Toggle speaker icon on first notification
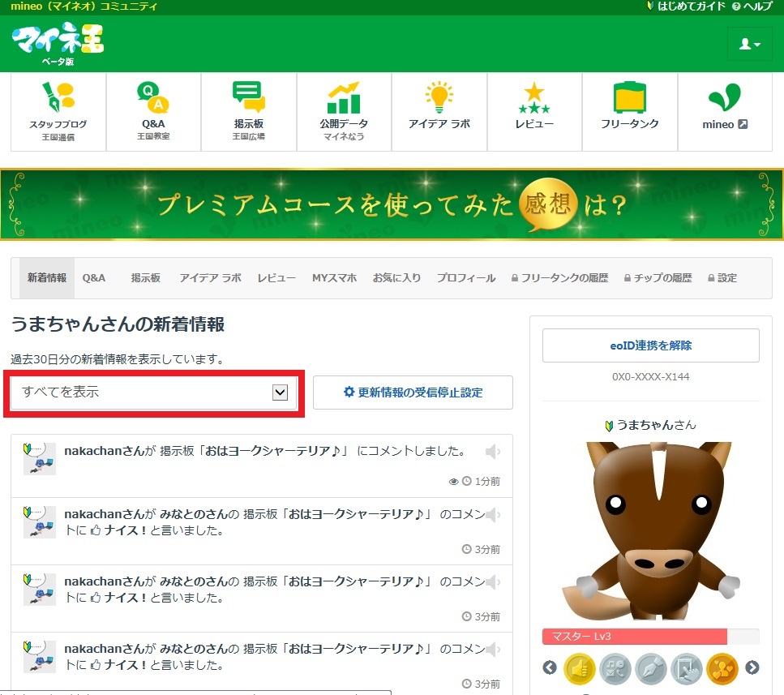The width and height of the screenshot is (784, 695). coord(492,452)
